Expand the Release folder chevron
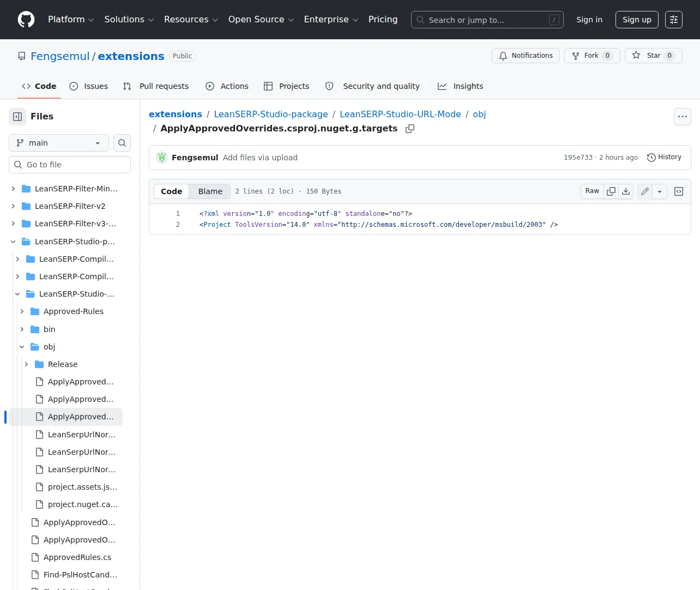 point(26,364)
